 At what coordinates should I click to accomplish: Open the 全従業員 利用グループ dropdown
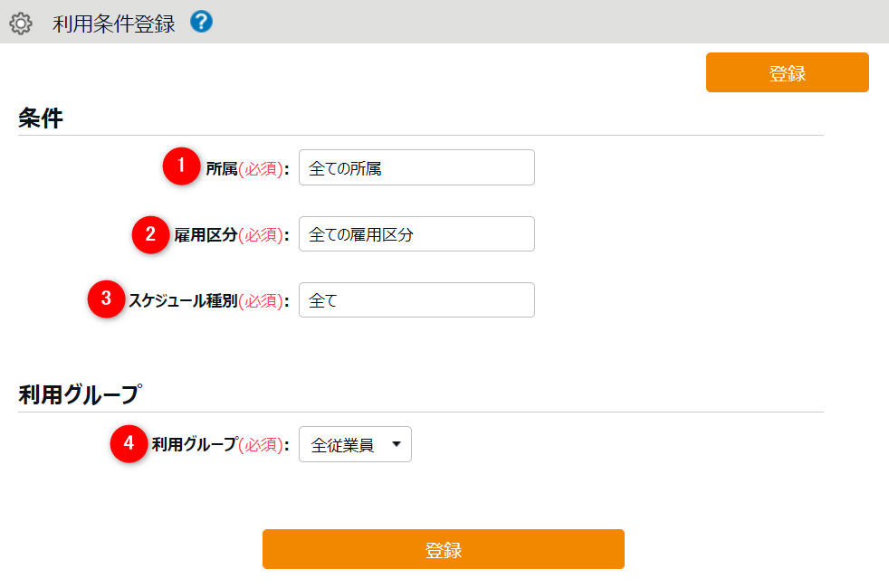[355, 445]
